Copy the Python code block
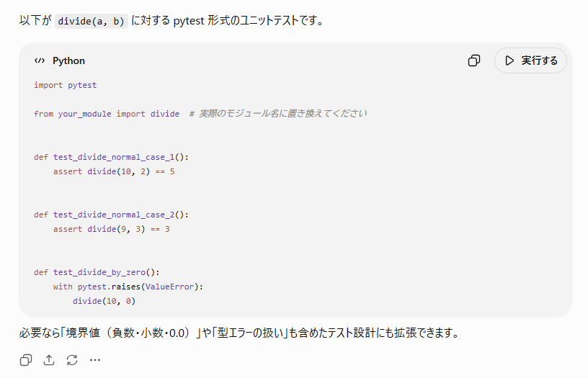This screenshot has height=378, width=588. point(474,60)
